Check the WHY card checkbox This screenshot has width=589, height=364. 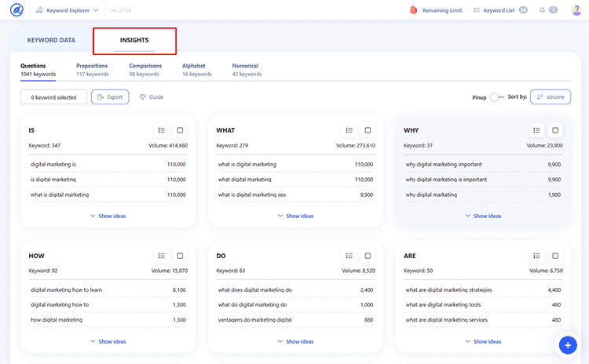click(x=555, y=130)
